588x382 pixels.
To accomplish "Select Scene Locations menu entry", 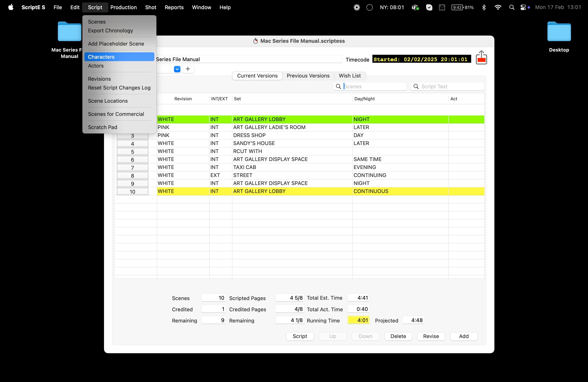I will tap(108, 101).
